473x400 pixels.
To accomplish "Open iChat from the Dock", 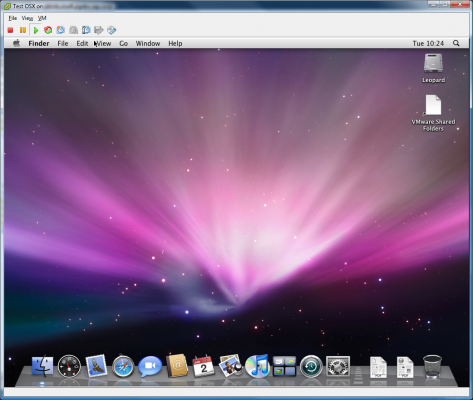I will 150,366.
